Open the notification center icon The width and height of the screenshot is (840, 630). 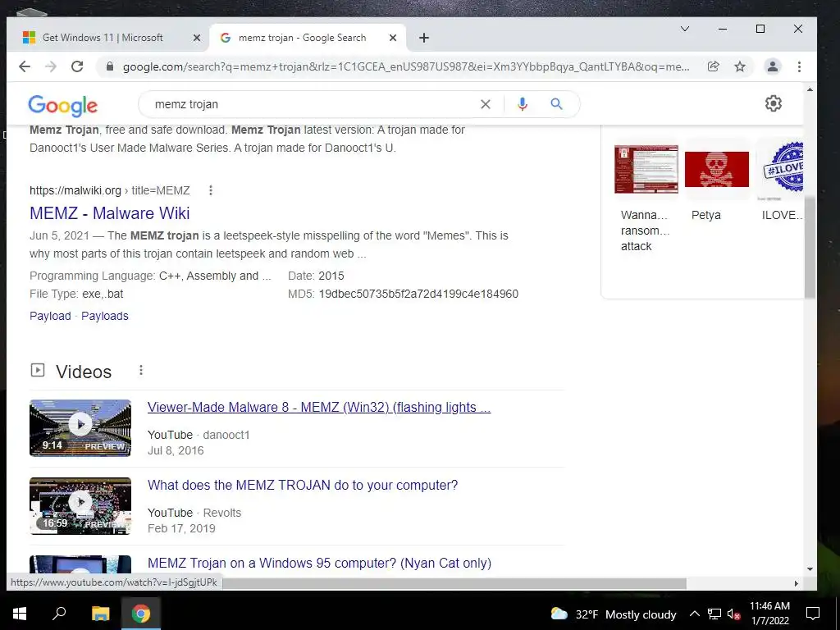pyautogui.click(x=813, y=614)
